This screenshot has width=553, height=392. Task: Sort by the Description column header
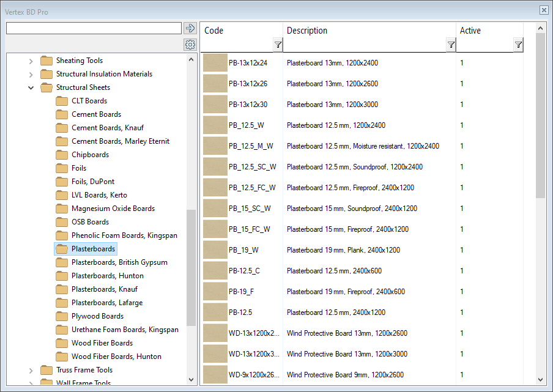(367, 31)
